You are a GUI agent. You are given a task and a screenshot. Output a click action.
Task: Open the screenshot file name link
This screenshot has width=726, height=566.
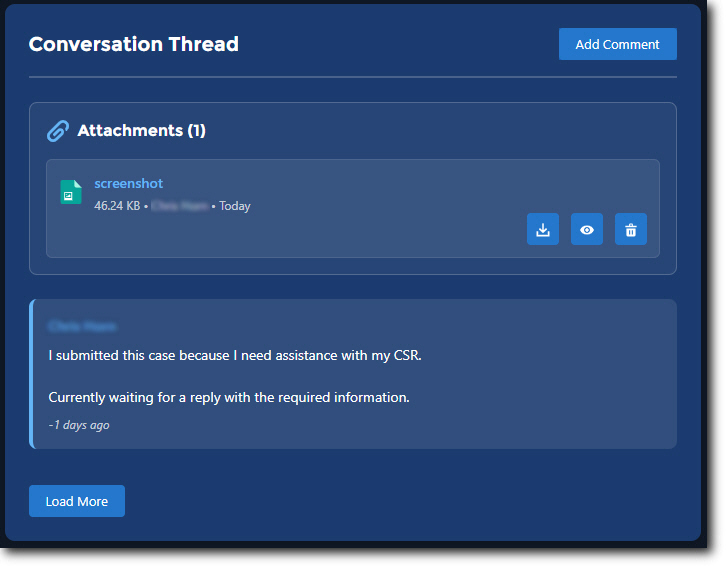pos(128,184)
